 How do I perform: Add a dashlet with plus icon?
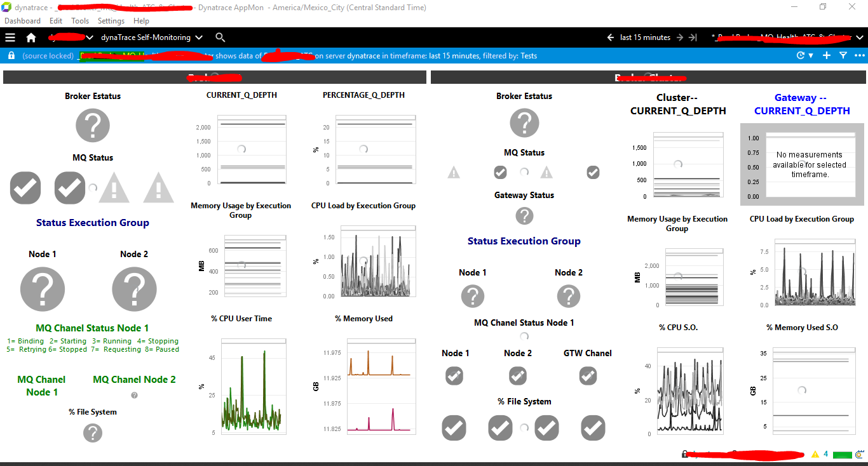[x=826, y=56]
